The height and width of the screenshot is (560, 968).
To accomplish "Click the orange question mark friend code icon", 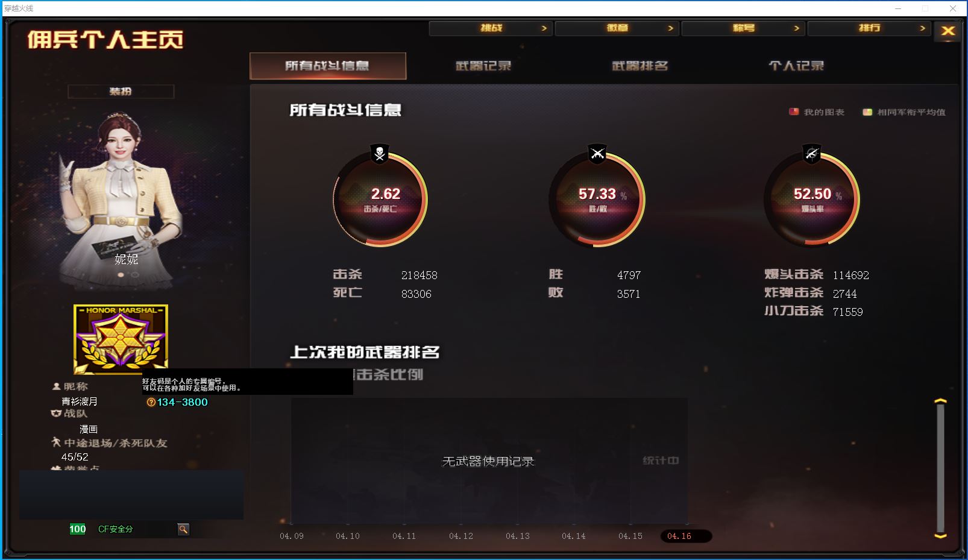I will [x=151, y=402].
